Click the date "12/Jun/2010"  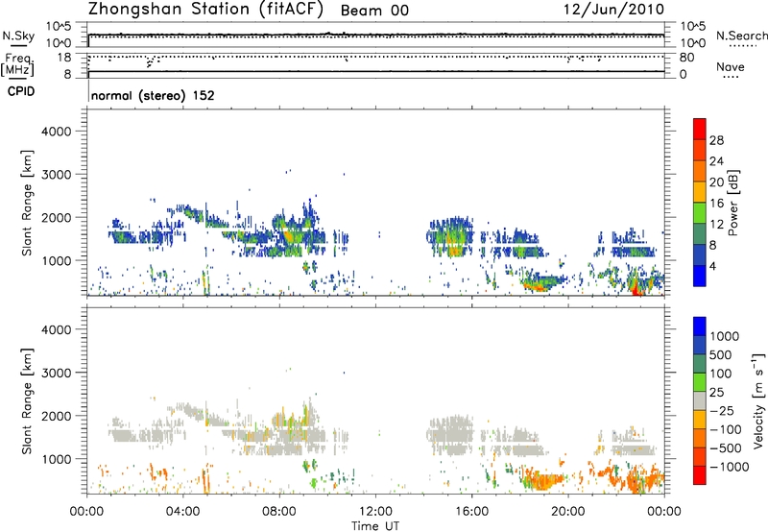pos(613,10)
